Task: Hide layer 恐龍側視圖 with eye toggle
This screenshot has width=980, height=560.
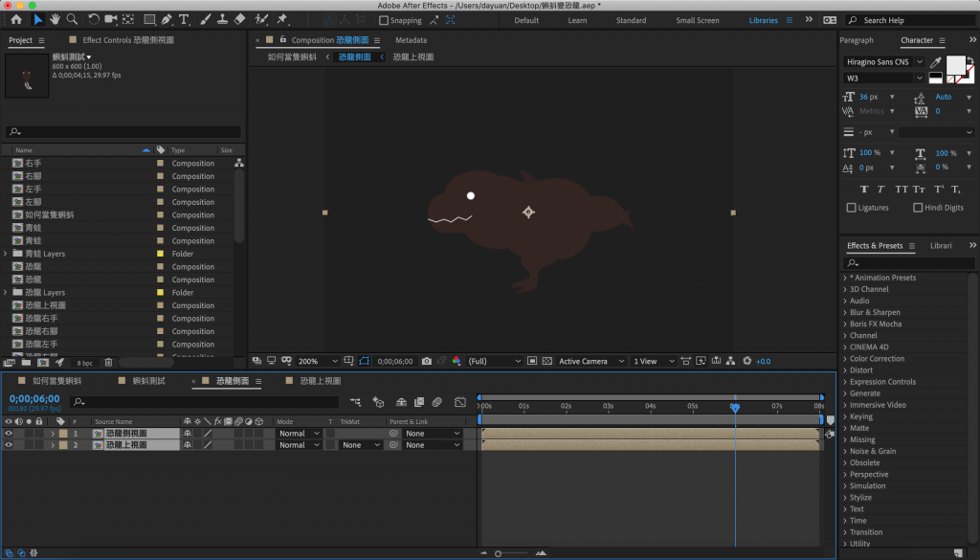Action: coord(9,433)
